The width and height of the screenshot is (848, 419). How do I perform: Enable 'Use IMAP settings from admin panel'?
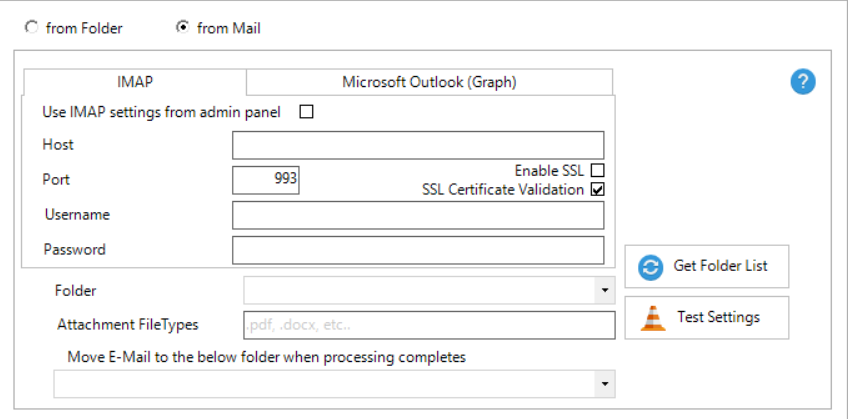tap(307, 112)
